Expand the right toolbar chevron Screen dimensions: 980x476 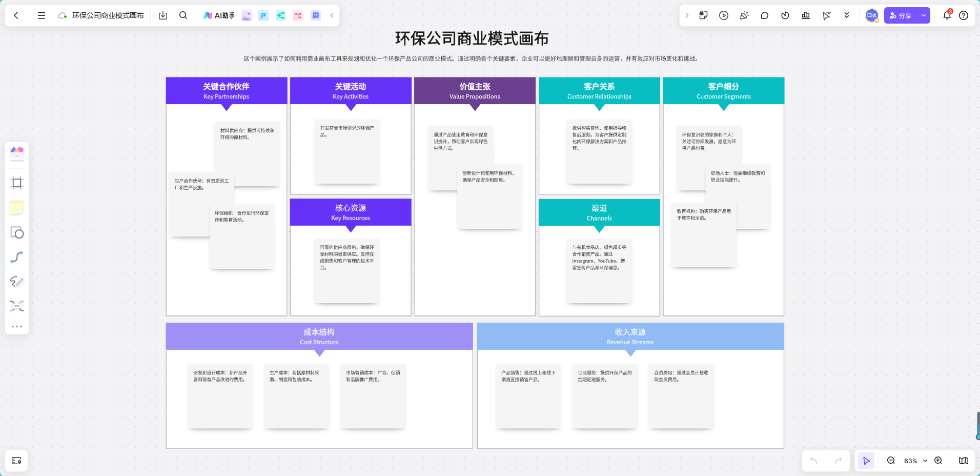687,15
